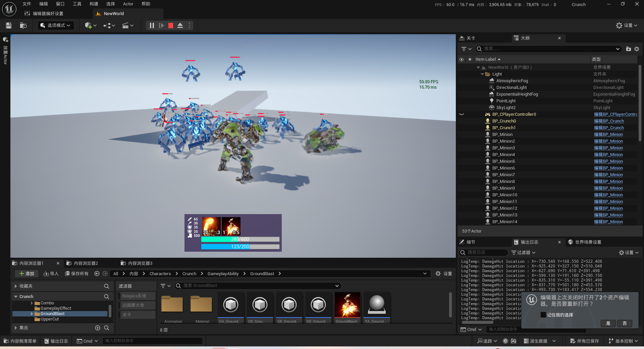Check the 记住我的选择 checkbox
The width and height of the screenshot is (644, 349).
(543, 315)
